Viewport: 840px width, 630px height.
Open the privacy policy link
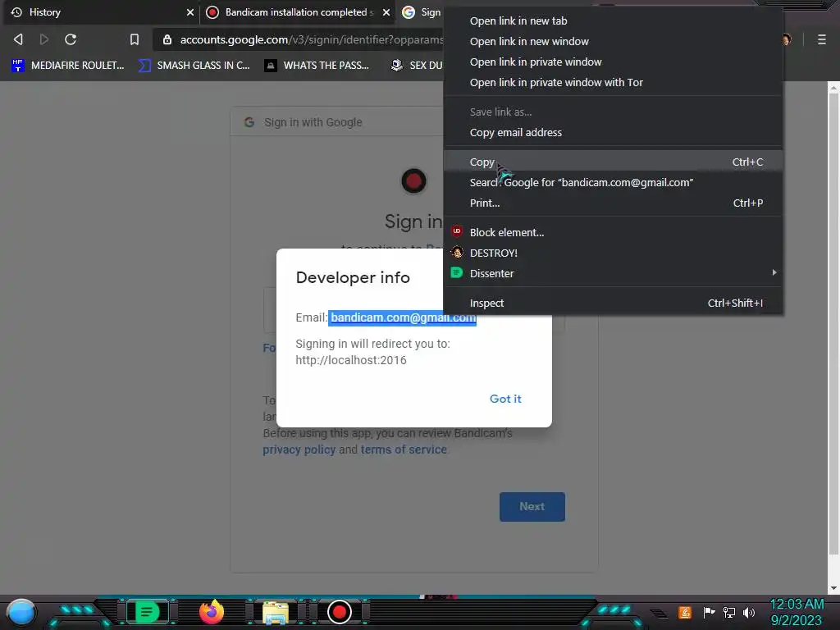point(299,450)
